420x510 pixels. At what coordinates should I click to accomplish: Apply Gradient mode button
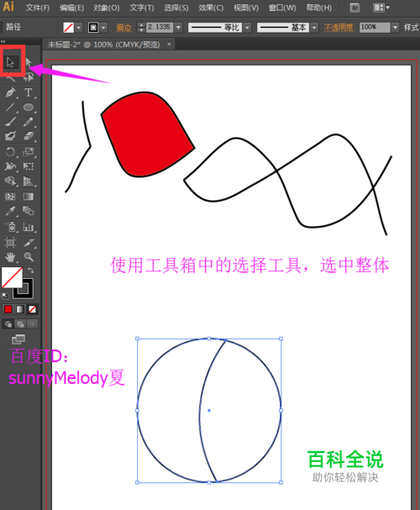[20, 309]
